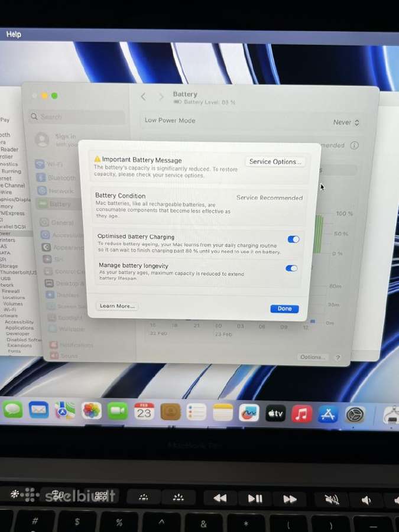Viewport: 399px width, 532px height.
Task: Open App Store from the Dock
Action: point(327,414)
